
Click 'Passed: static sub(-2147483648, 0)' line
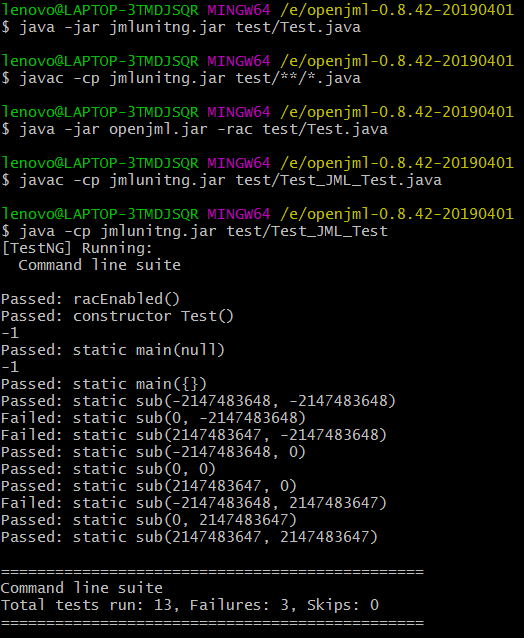(x=153, y=452)
